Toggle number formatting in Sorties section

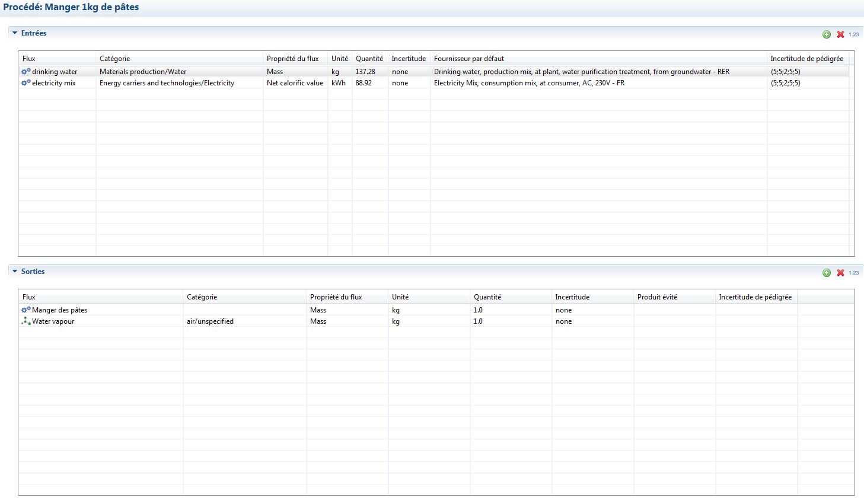(853, 273)
